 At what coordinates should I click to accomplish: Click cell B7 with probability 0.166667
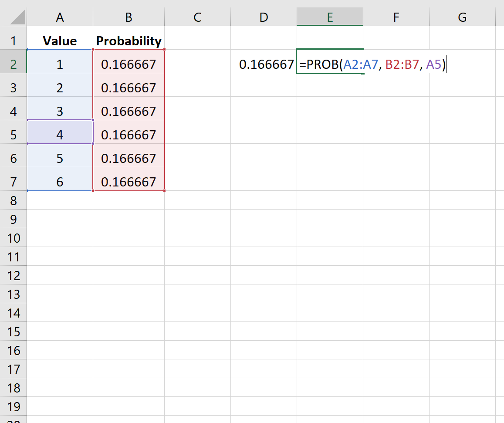[x=129, y=182]
